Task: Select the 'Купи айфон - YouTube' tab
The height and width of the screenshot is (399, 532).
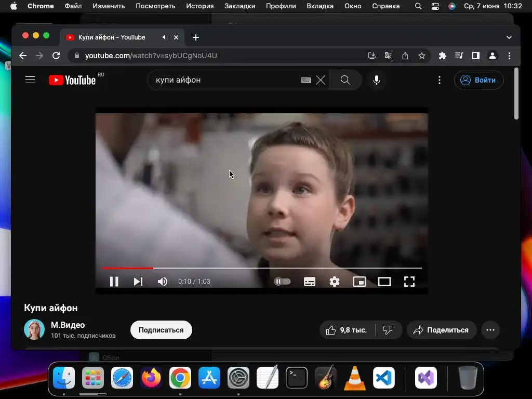Action: pyautogui.click(x=122, y=37)
